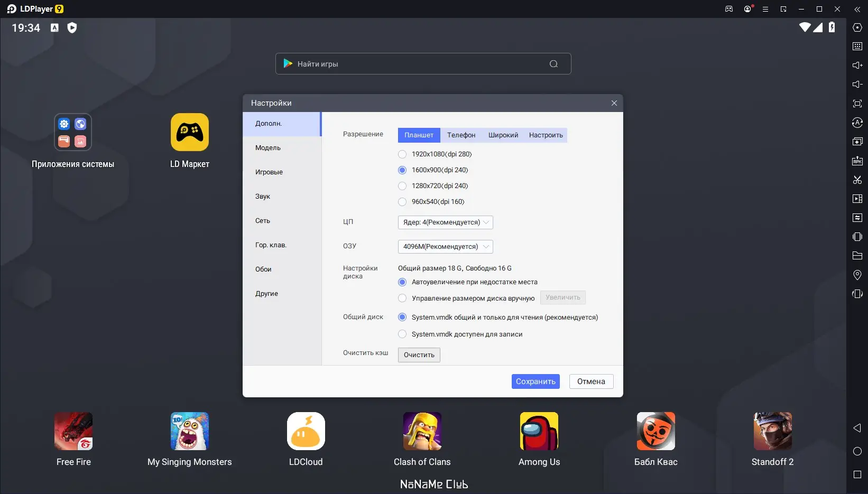Open the Игровые settings section

point(282,172)
